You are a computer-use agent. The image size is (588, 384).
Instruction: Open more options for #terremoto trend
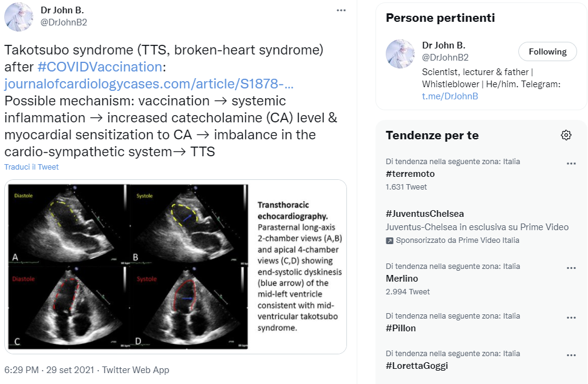pos(571,164)
